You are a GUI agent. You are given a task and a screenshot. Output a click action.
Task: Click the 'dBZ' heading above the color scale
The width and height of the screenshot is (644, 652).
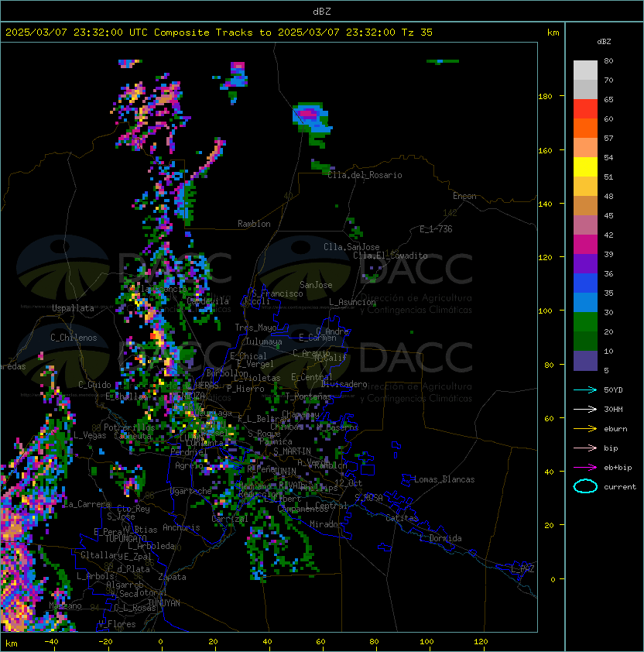[x=604, y=42]
